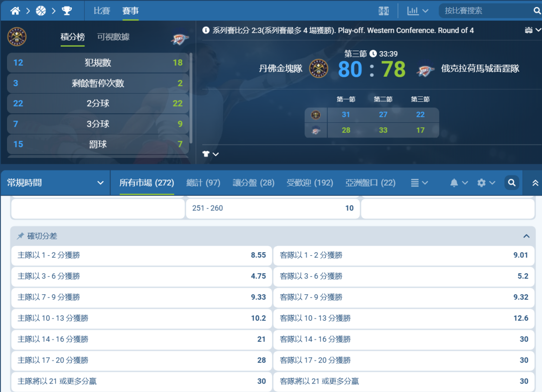The image size is (542, 392).
Task: Click the 3分球 stats row
Action: point(98,124)
